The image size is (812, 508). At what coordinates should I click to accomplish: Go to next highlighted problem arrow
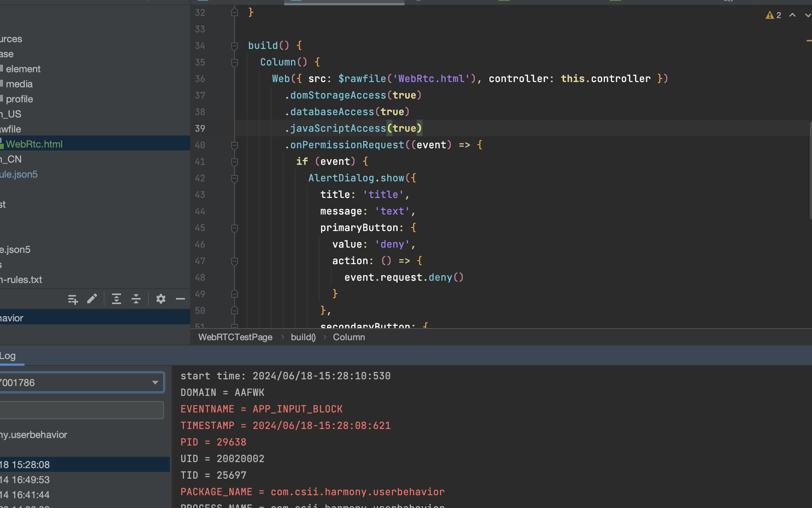(808, 15)
